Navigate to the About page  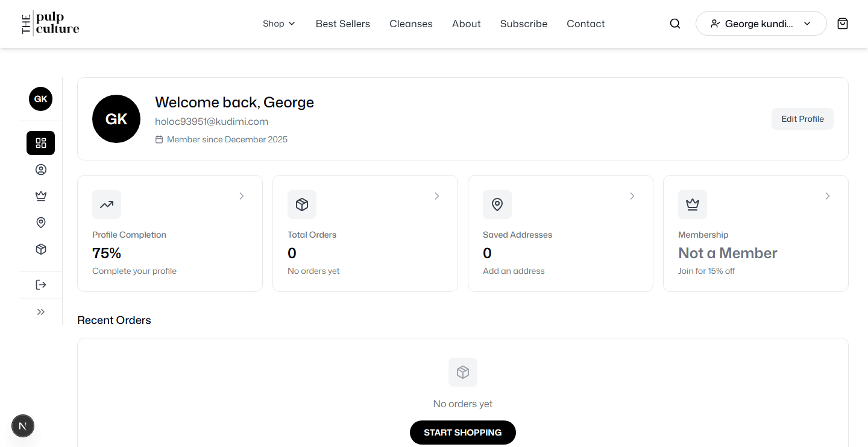point(467,24)
